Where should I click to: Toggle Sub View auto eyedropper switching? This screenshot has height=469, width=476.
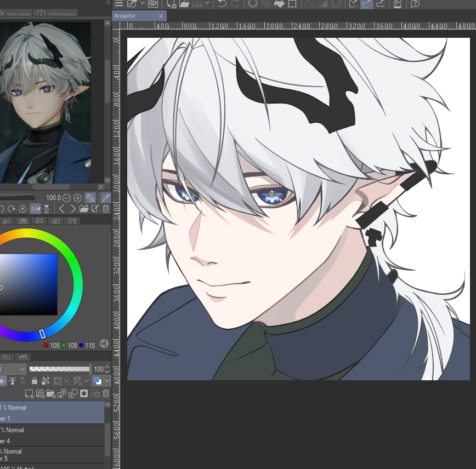(105, 198)
